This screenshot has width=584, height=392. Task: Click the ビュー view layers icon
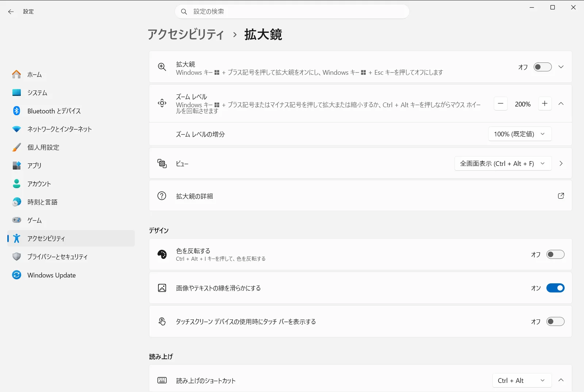tap(162, 163)
